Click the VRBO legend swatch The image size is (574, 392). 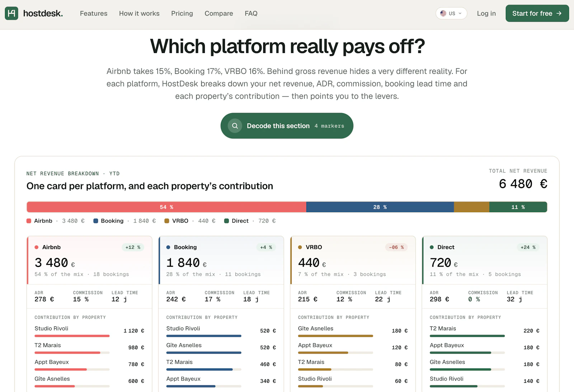pyautogui.click(x=167, y=221)
